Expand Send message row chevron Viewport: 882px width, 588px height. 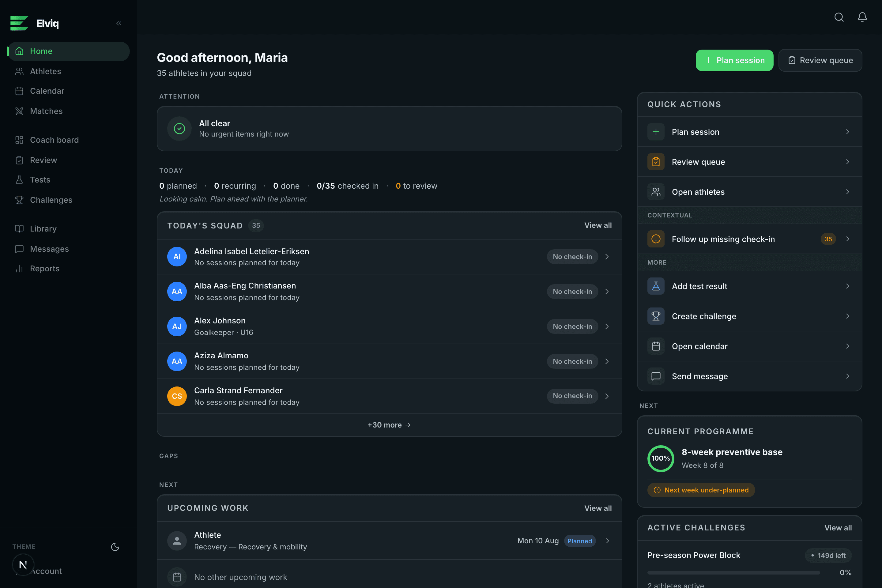tap(847, 376)
